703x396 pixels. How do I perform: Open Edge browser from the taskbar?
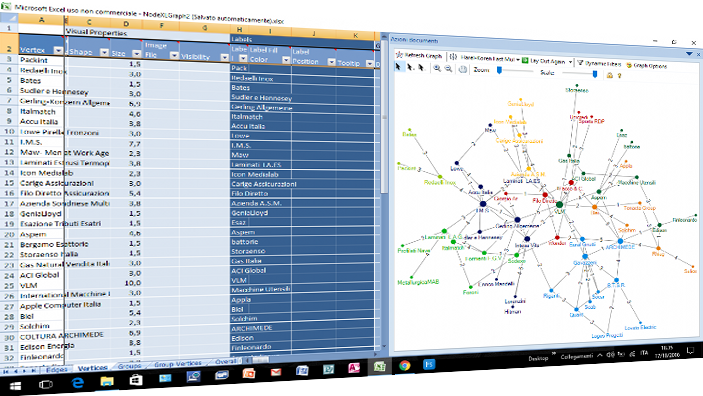coord(78,383)
